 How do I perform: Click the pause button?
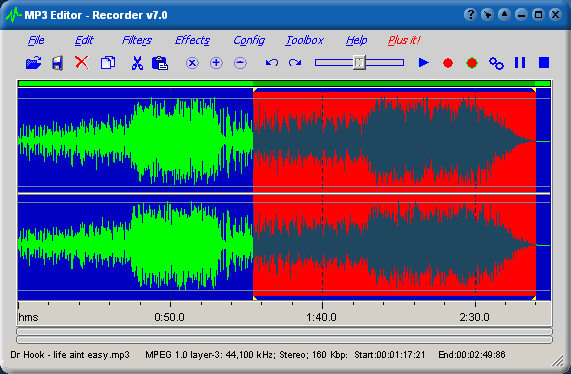coord(520,63)
